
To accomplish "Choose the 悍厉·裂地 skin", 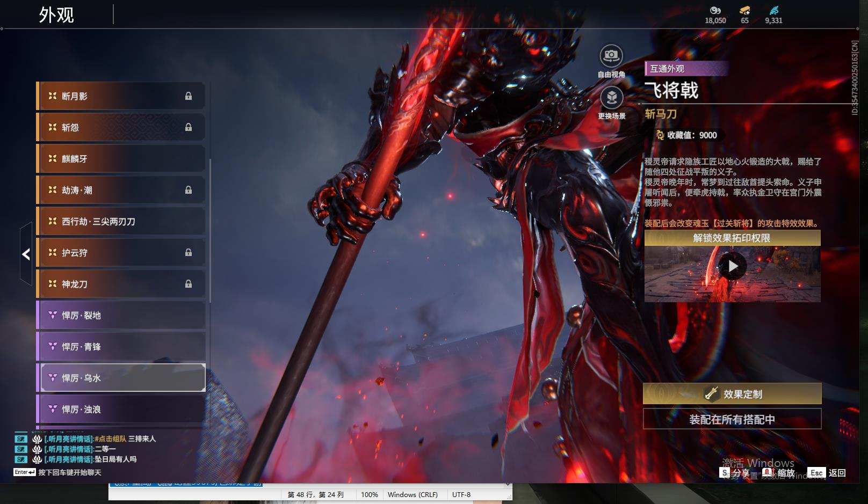I will [121, 315].
